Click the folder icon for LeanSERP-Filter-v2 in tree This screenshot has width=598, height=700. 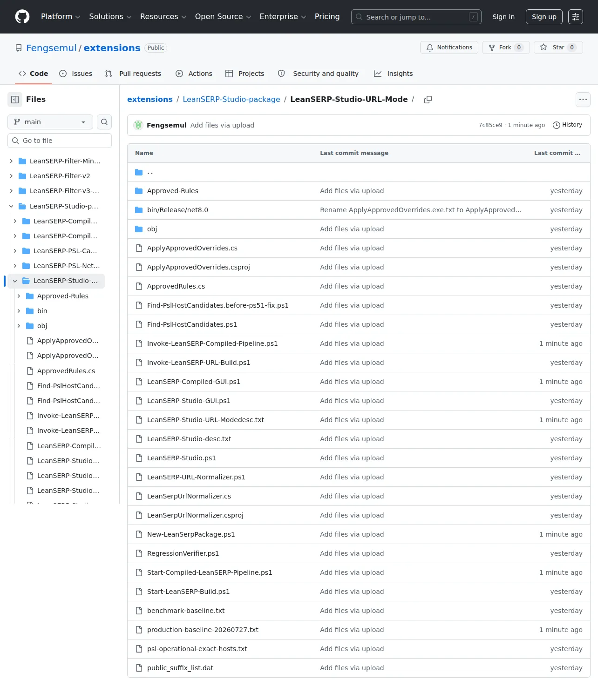coord(22,176)
